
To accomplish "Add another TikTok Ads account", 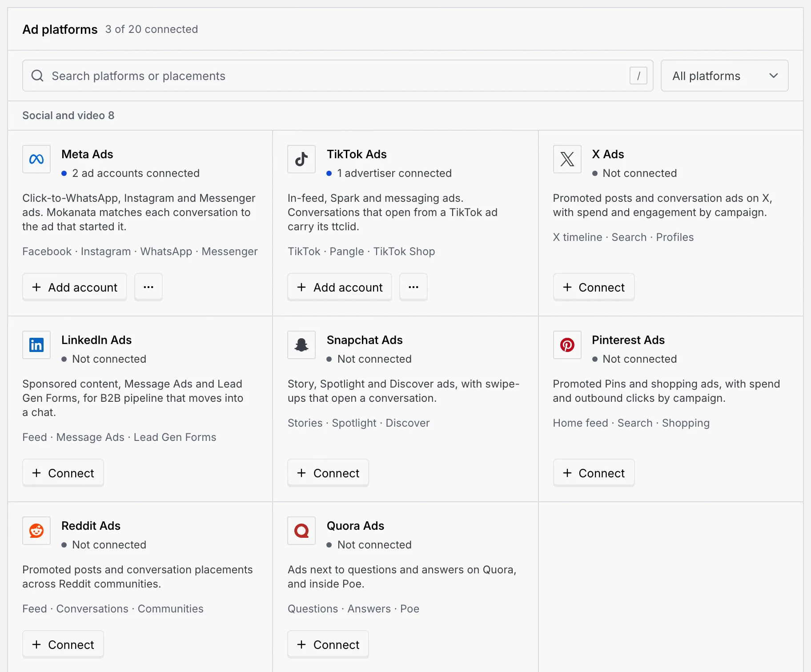I will (x=340, y=287).
